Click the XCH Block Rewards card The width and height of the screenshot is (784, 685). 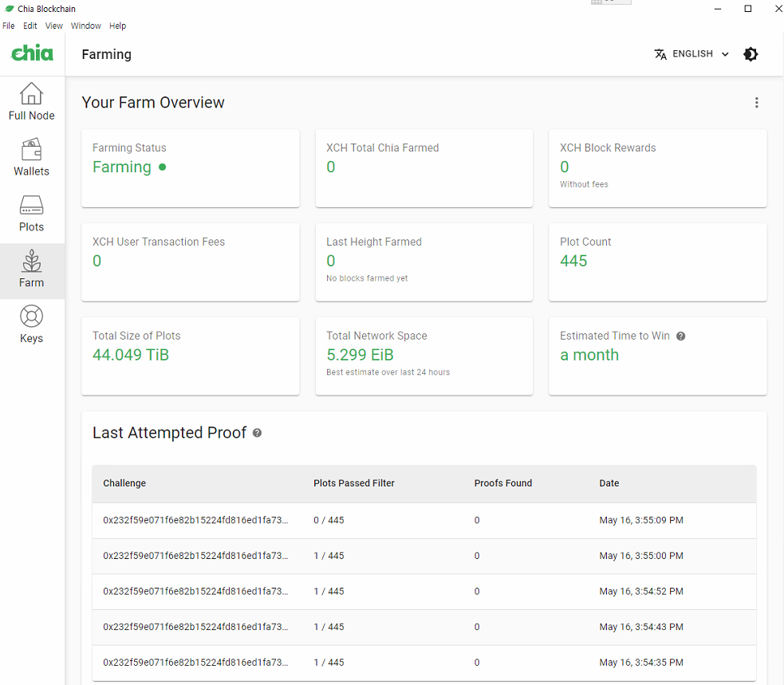657,168
